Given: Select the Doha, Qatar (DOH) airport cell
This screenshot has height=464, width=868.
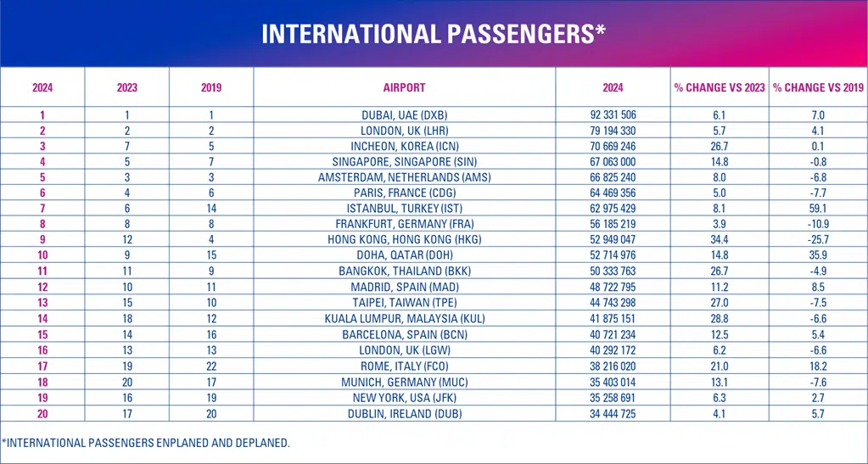Looking at the screenshot, I should (404, 254).
